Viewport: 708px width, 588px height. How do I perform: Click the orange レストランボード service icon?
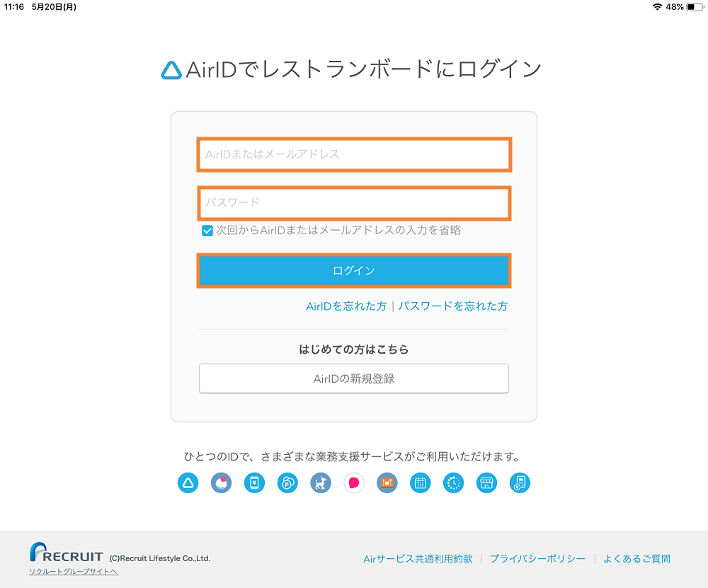pos(387,483)
